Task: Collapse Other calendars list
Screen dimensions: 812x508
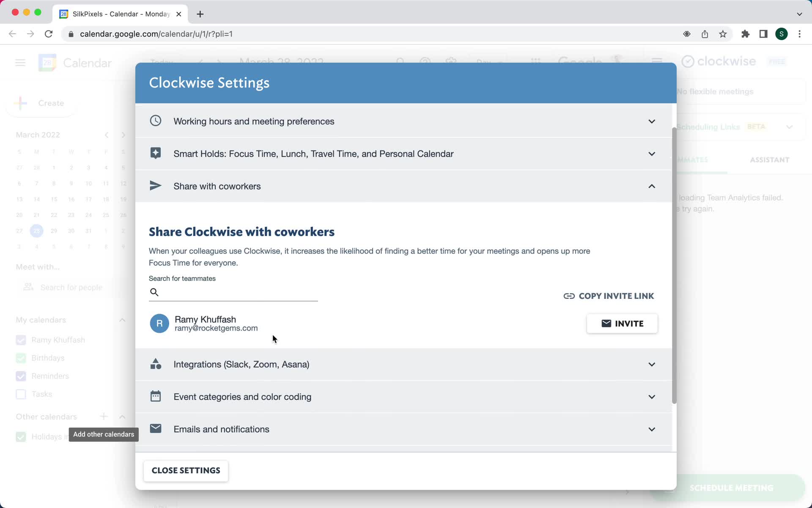Action: click(x=122, y=417)
